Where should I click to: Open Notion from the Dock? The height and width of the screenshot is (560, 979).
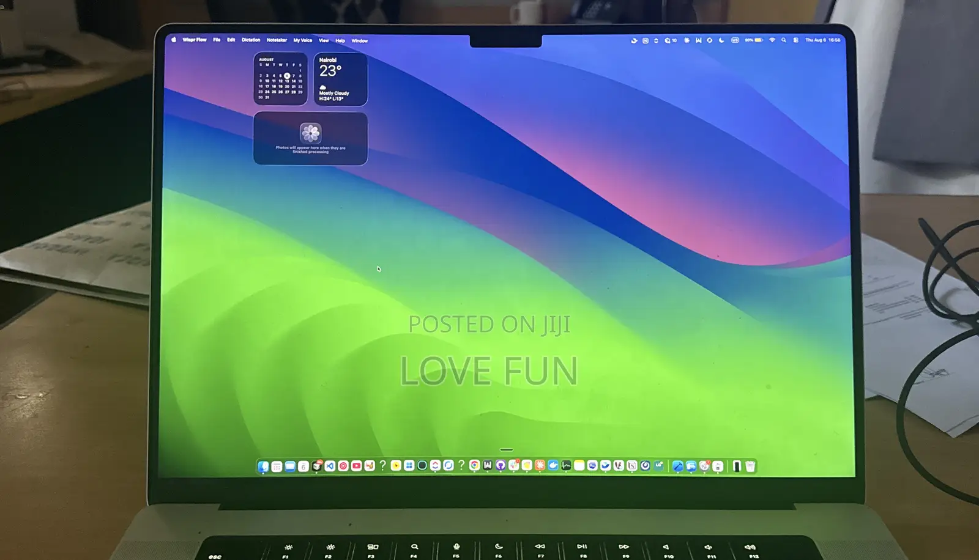tap(632, 466)
